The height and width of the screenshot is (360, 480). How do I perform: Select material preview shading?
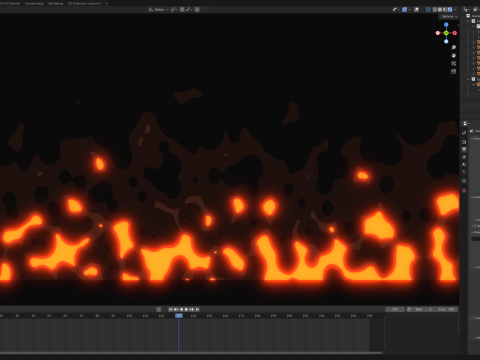point(445,9)
